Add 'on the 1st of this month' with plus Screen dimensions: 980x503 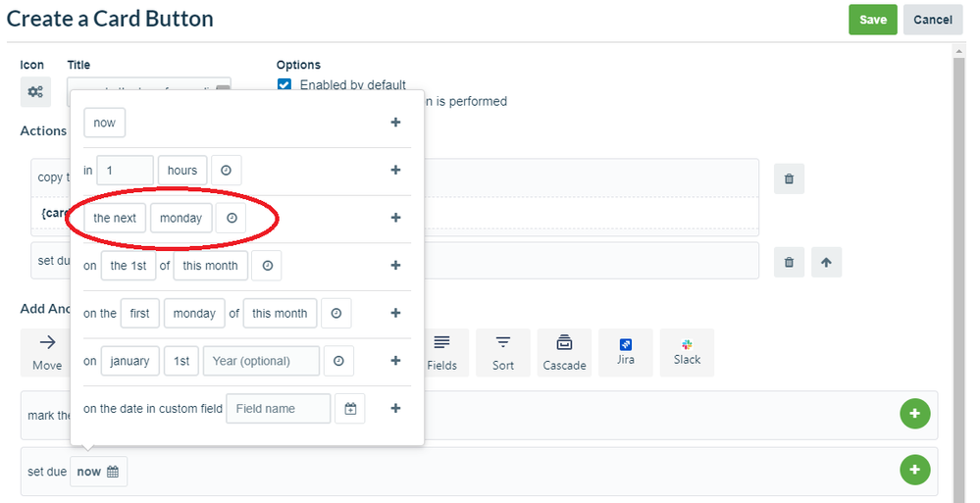[x=395, y=266]
